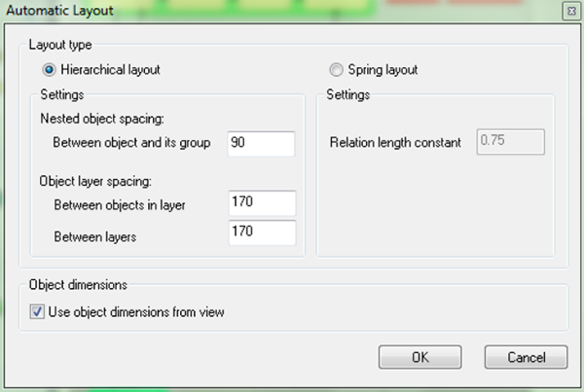
Task: Click the Use object dimensions from view label
Action: click(136, 312)
